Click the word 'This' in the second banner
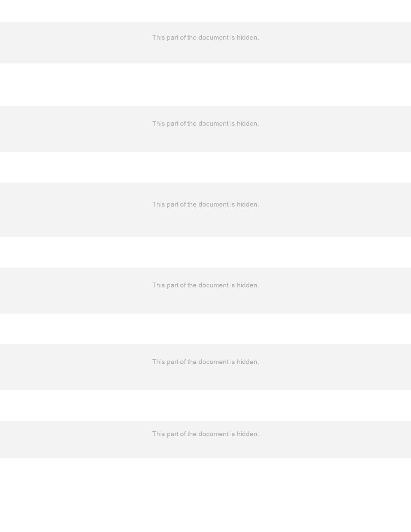 point(158,124)
